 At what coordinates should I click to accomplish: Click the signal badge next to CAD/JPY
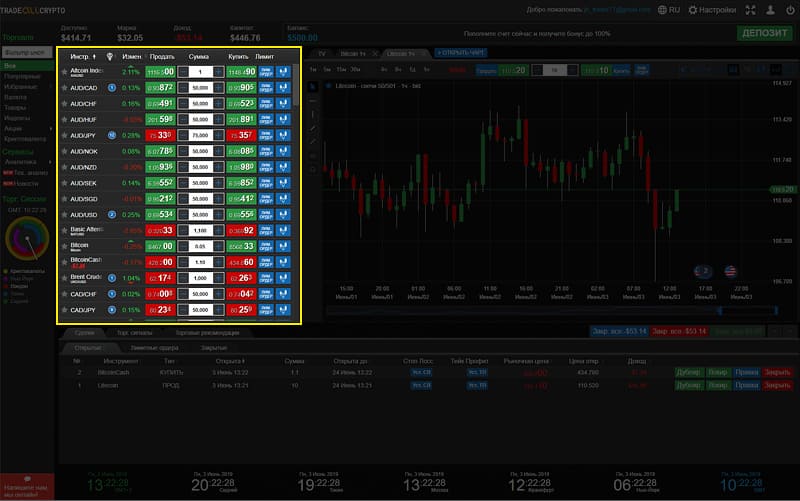tap(112, 310)
